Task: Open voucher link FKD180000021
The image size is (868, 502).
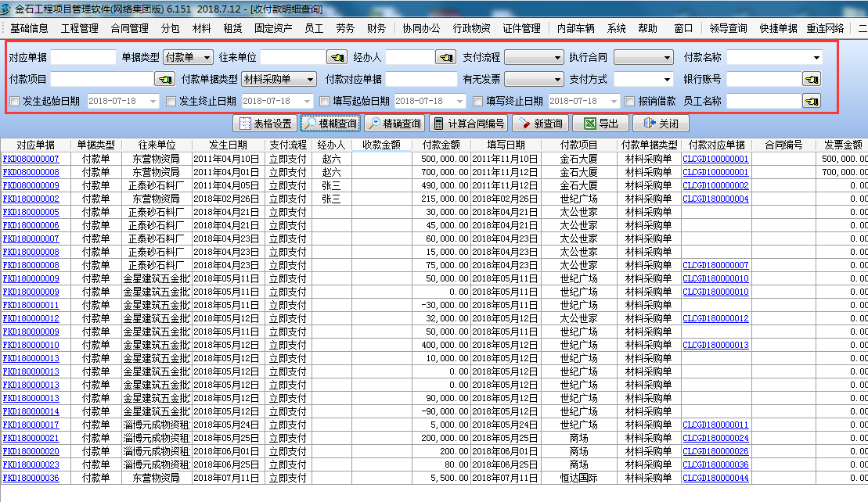Action: click(31, 438)
